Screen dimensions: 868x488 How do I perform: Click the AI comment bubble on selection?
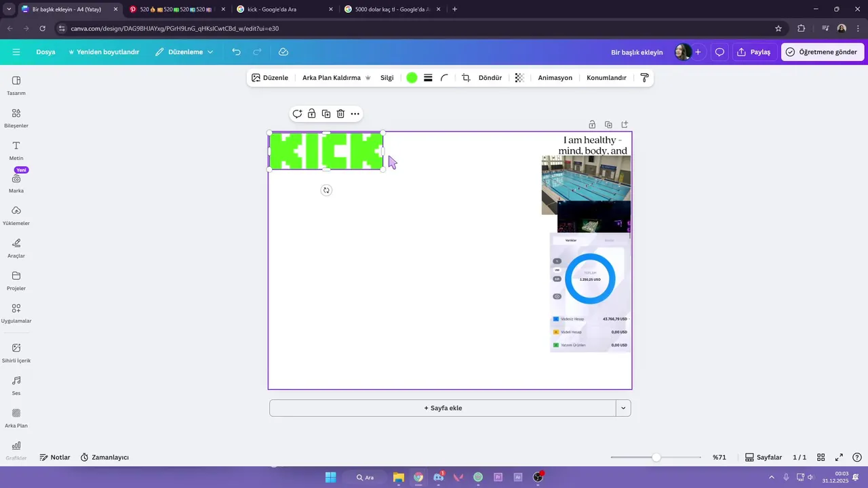tap(297, 114)
